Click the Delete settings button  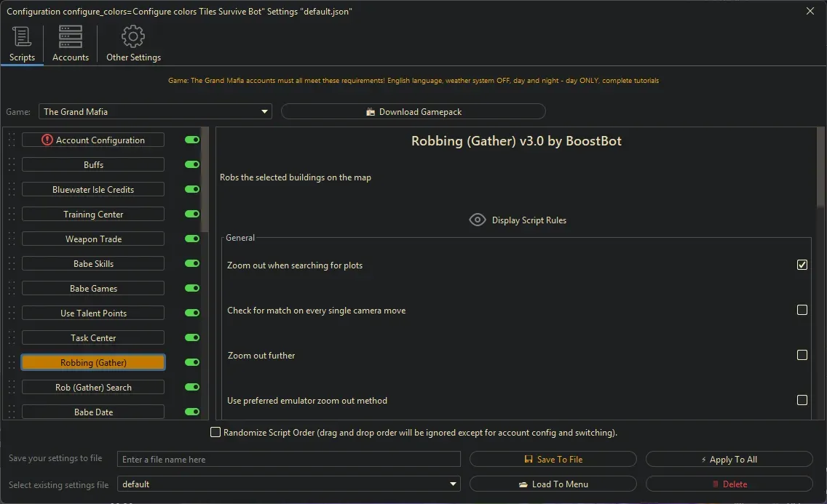click(x=729, y=484)
